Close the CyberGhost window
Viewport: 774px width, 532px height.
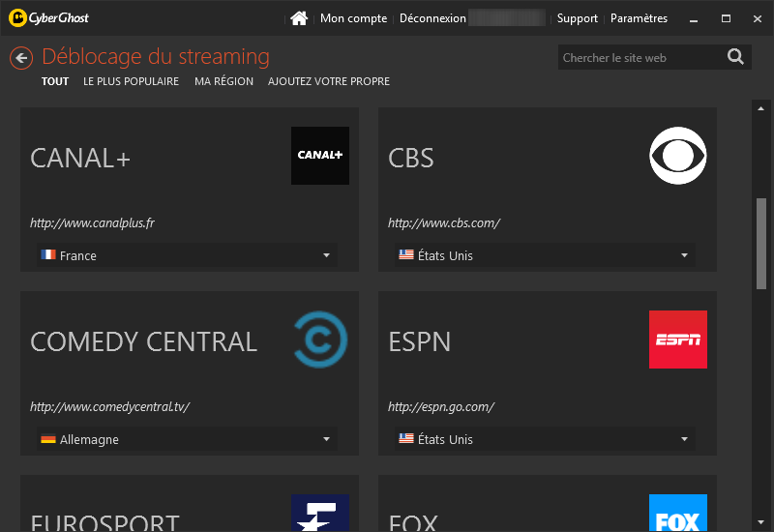coord(758,18)
